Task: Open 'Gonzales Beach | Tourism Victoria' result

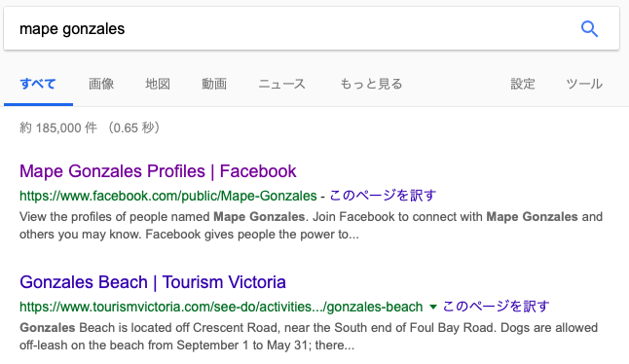Action: 153,282
